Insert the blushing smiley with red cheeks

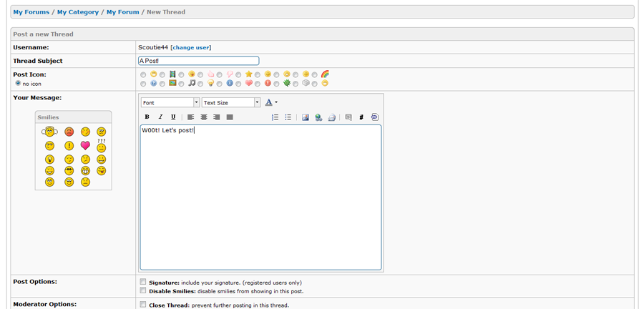pyautogui.click(x=85, y=132)
